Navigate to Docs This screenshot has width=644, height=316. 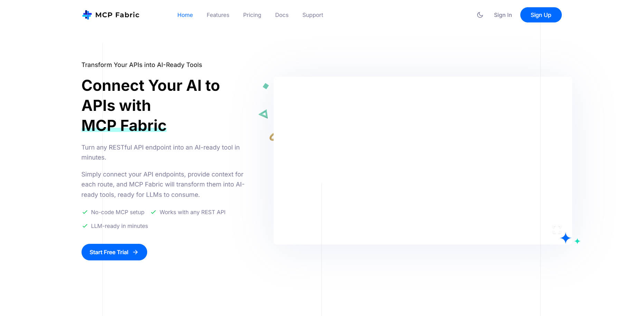pyautogui.click(x=282, y=15)
